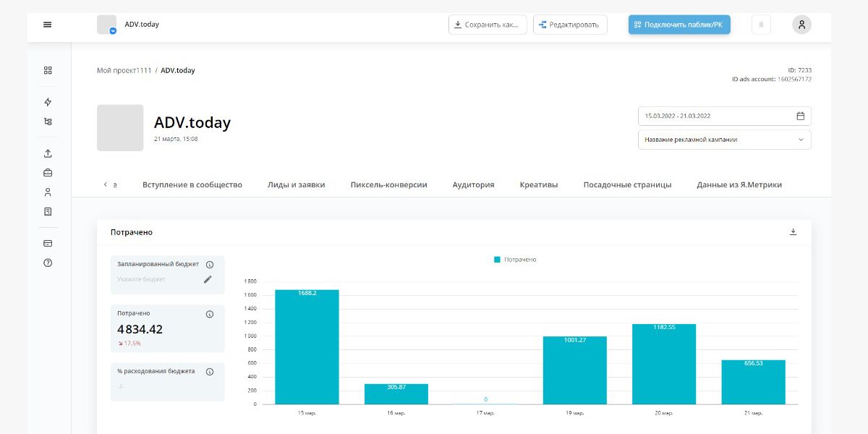Click the ADV.today breadcrumb item
The width and height of the screenshot is (868, 434).
point(178,70)
